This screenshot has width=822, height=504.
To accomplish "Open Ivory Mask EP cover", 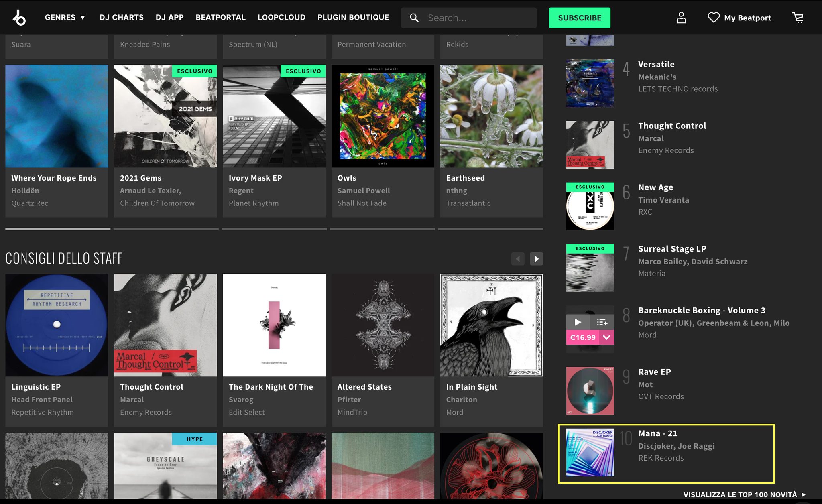I will point(274,116).
